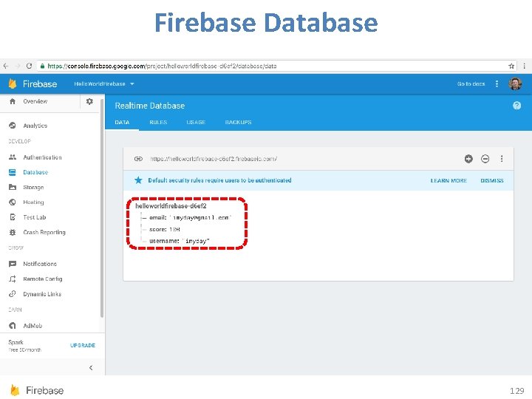The height and width of the screenshot is (399, 532).
Task: Open the database panel overflow menu
Action: [502, 159]
